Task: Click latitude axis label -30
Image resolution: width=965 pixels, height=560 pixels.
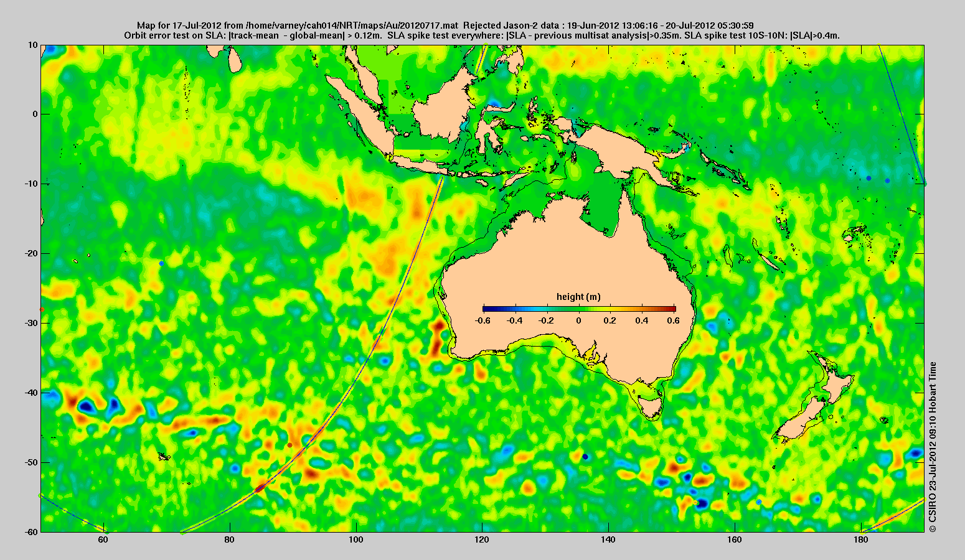Action: [31, 324]
